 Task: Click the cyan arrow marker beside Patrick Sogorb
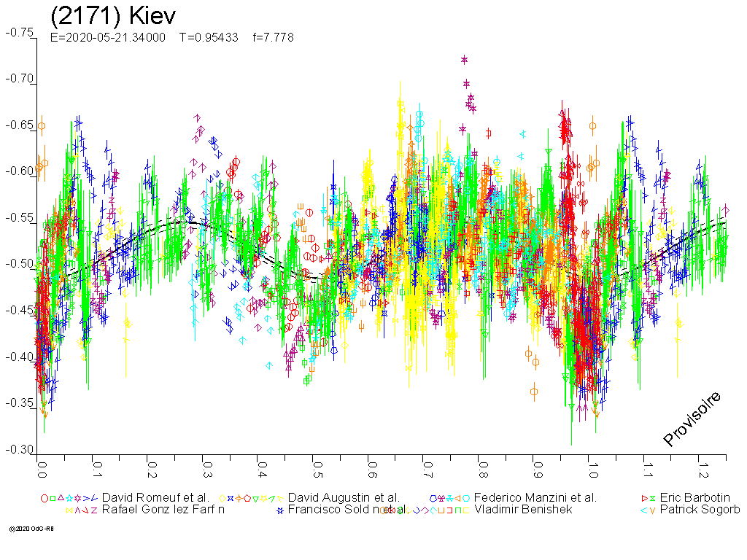click(644, 510)
